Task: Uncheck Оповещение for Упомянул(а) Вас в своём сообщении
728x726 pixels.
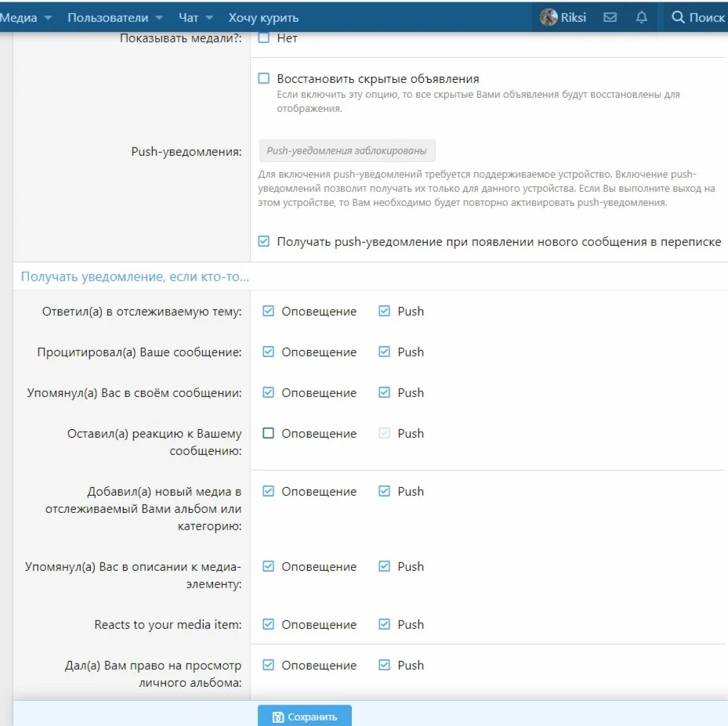Action: pyautogui.click(x=269, y=392)
